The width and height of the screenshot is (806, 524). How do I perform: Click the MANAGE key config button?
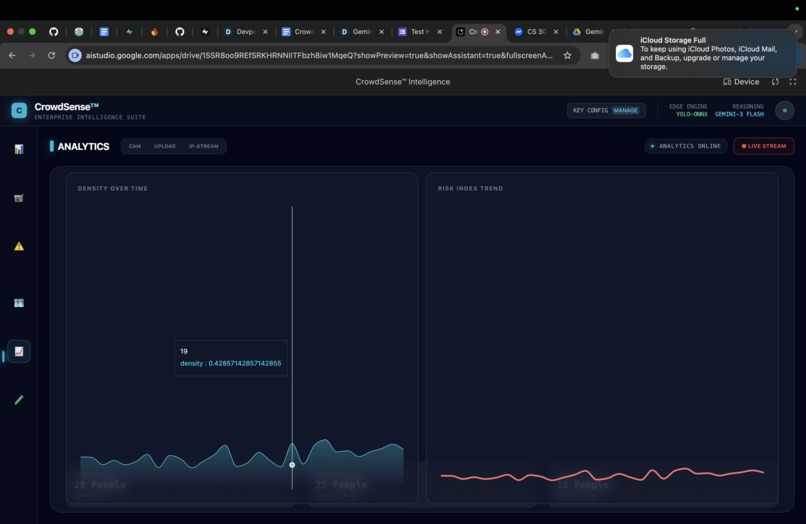(626, 111)
